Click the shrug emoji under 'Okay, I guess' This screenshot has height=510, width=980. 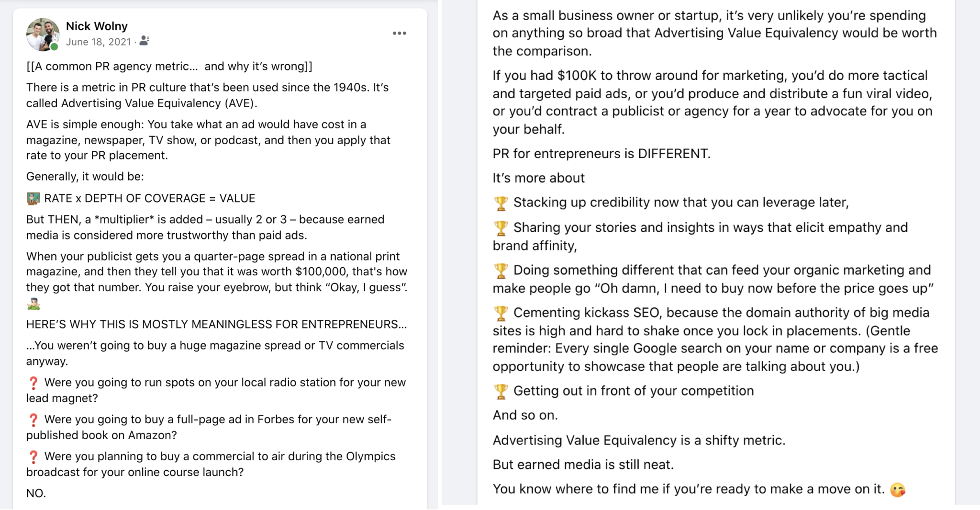point(33,304)
